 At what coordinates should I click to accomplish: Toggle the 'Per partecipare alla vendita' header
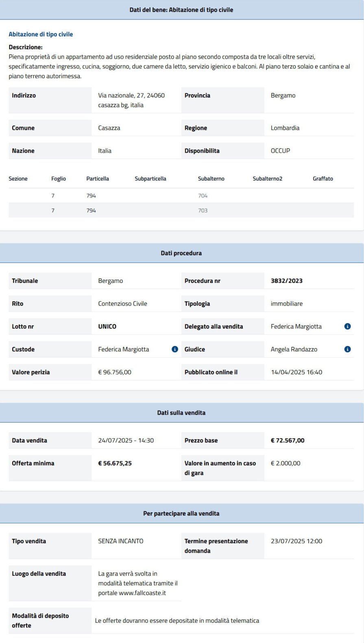click(181, 514)
